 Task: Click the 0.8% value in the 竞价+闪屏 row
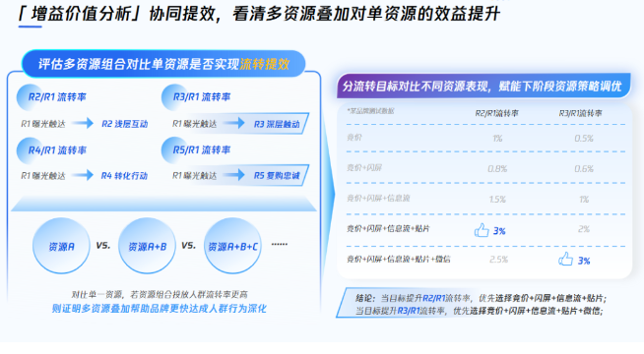[x=497, y=168]
